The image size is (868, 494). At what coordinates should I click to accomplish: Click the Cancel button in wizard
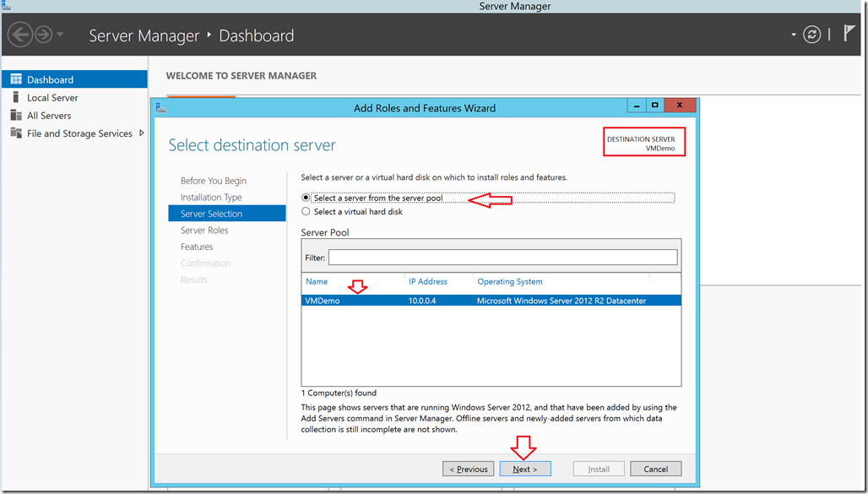point(655,469)
